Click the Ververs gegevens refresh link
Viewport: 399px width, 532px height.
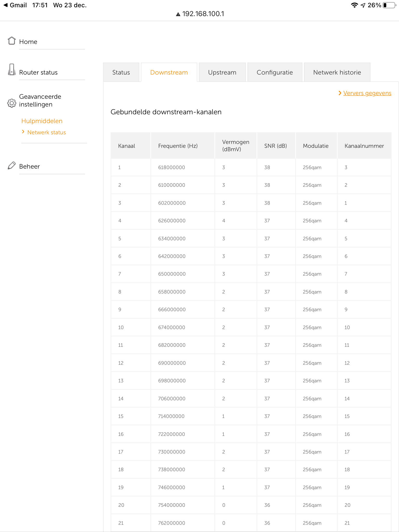point(367,93)
